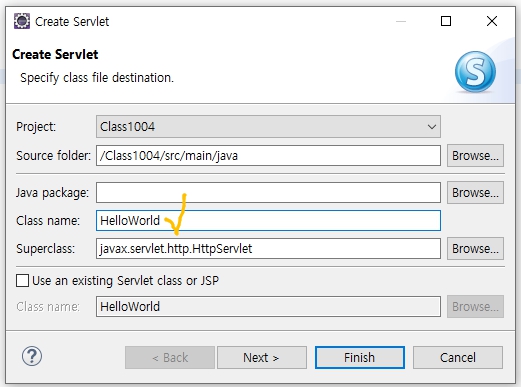Browse for the Source folder
Screen dimensions: 521x387
475,156
